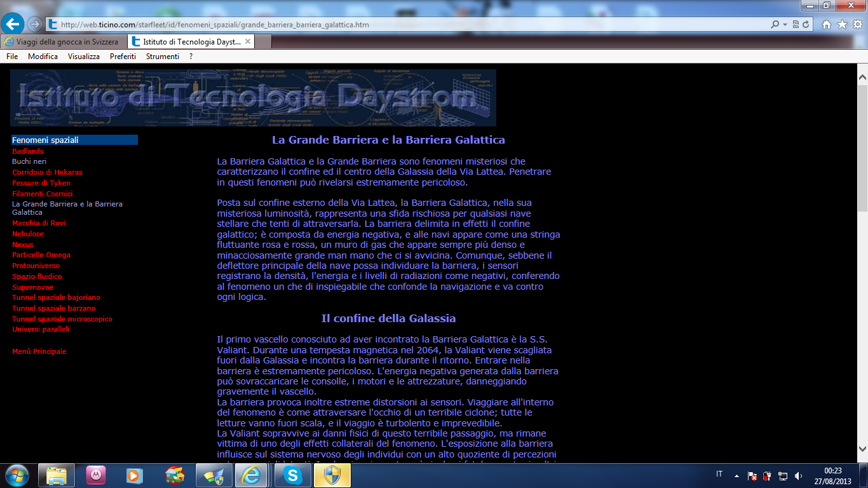
Task: Open the Corridoio di Hekaras link
Action: pos(47,172)
